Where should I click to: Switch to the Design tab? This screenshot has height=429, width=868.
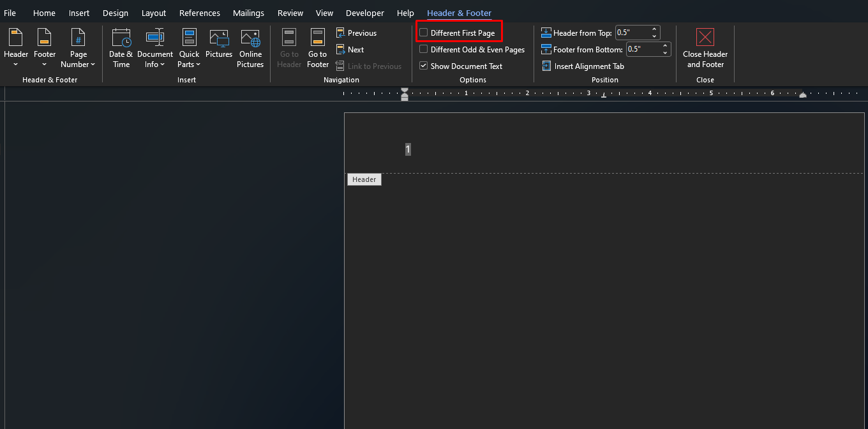(x=116, y=13)
